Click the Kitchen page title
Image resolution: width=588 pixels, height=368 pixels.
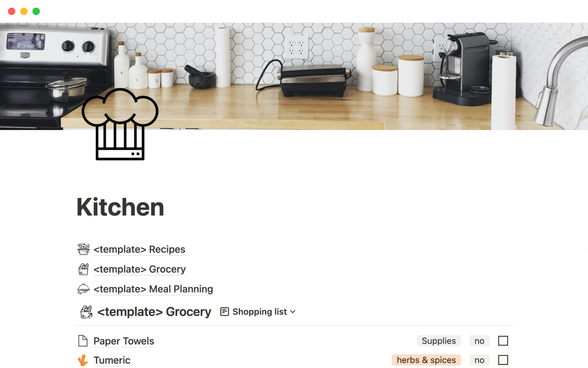[x=120, y=207]
